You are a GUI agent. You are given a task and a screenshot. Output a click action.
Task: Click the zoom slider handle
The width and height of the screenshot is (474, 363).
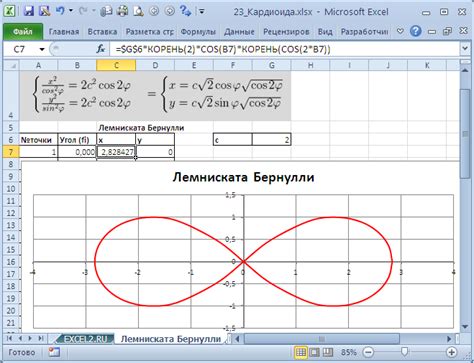pyautogui.click(x=404, y=352)
